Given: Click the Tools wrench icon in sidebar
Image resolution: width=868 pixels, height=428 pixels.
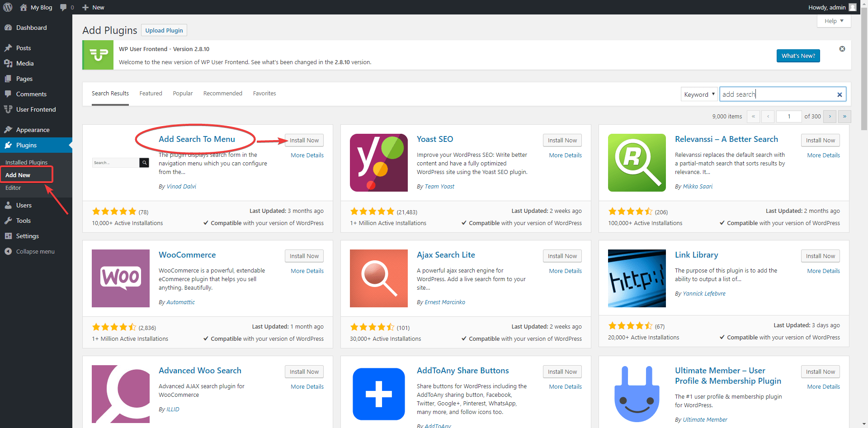Looking at the screenshot, I should tap(8, 221).
